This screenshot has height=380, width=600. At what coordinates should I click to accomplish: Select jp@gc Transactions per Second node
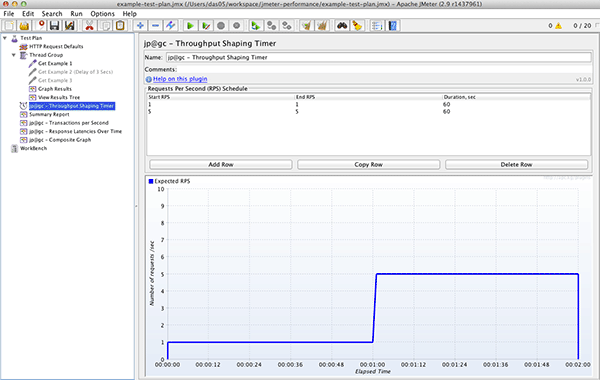coord(69,123)
